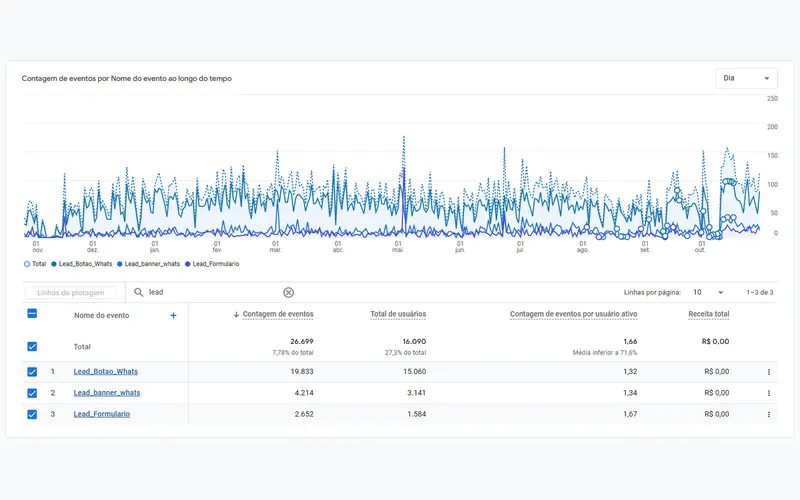Click the chart title text

click(127, 79)
